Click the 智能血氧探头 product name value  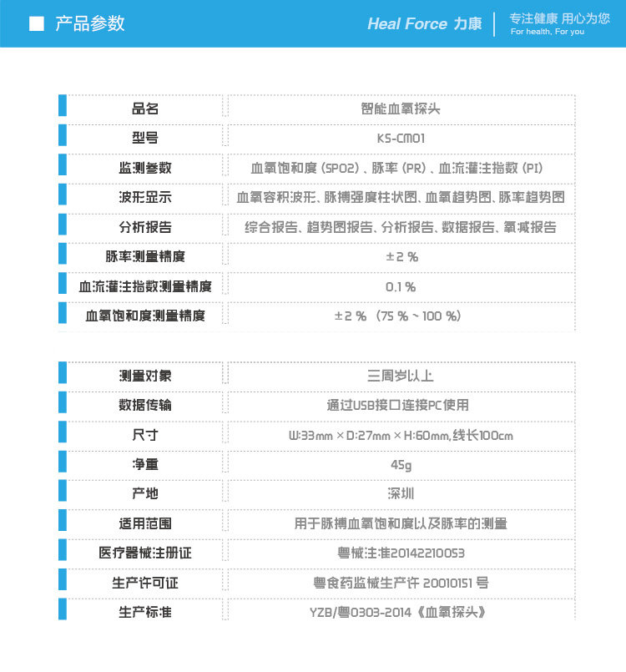click(401, 109)
